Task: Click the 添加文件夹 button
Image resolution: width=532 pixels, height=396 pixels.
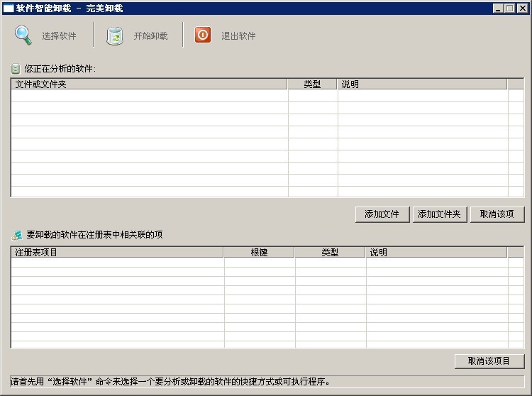Action: (x=440, y=214)
